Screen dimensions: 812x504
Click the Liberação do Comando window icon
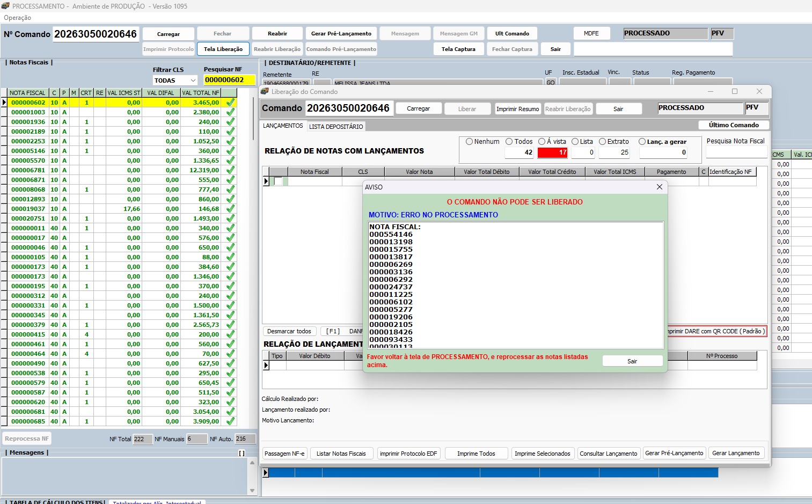(x=265, y=92)
